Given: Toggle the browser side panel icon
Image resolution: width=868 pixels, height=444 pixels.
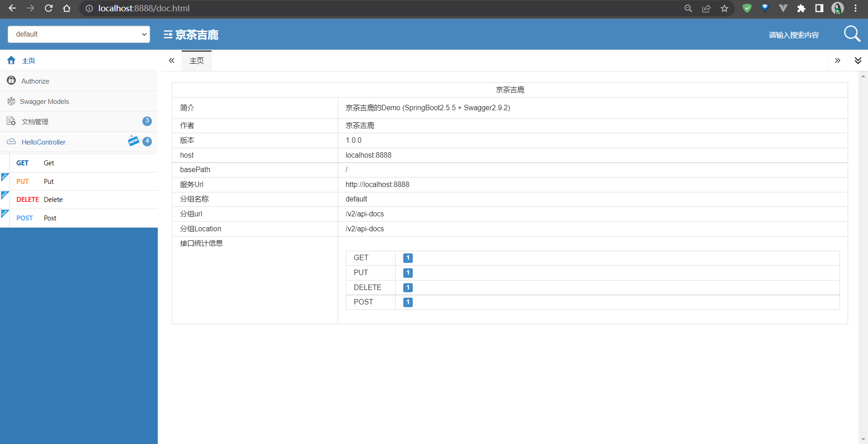Looking at the screenshot, I should (819, 8).
